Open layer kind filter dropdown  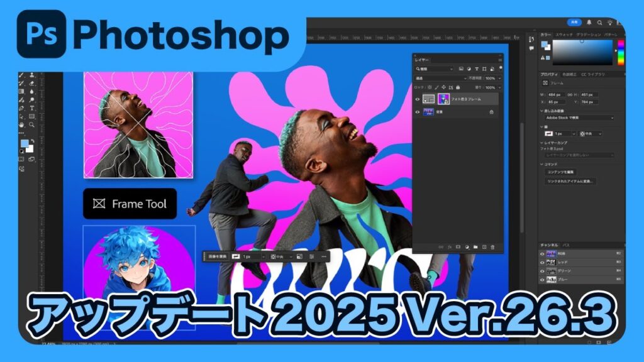(434, 69)
